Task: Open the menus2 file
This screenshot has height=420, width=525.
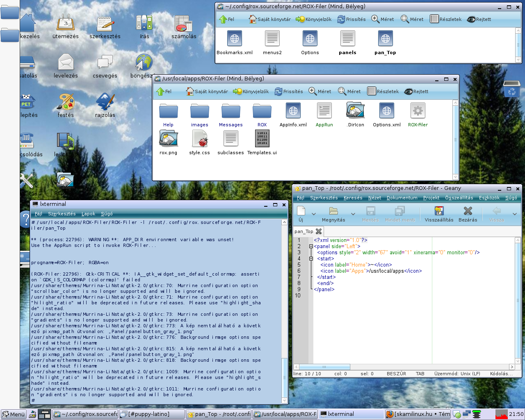Action: click(x=272, y=43)
